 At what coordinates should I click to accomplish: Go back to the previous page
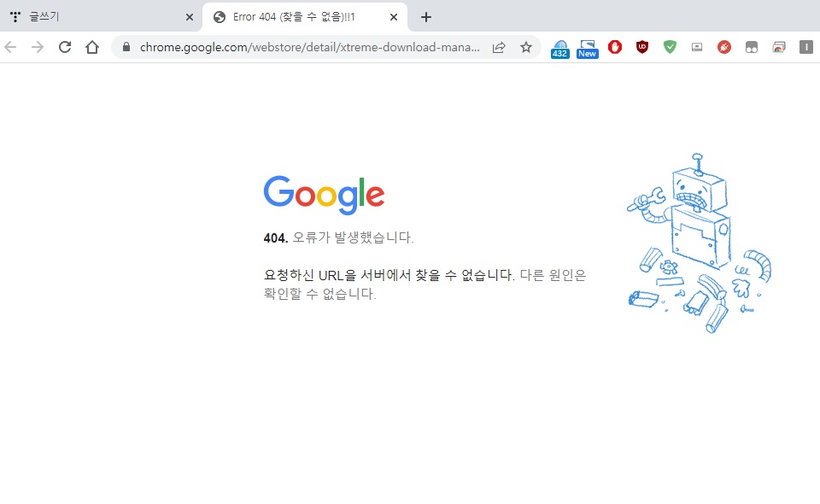[x=10, y=48]
